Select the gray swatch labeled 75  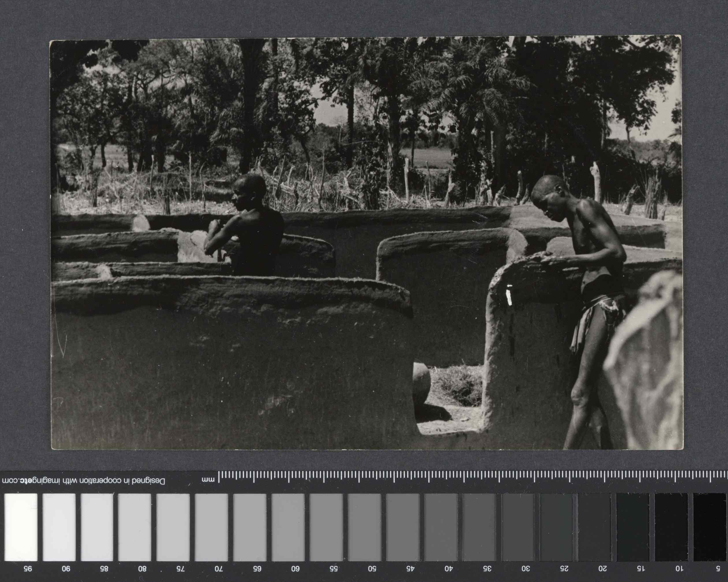coord(173,527)
